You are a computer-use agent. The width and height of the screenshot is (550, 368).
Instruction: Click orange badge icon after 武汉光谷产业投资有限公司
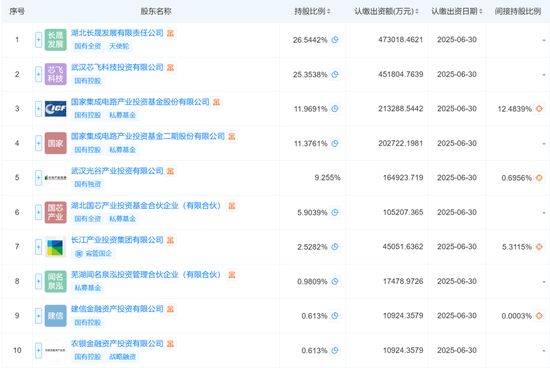(170, 171)
